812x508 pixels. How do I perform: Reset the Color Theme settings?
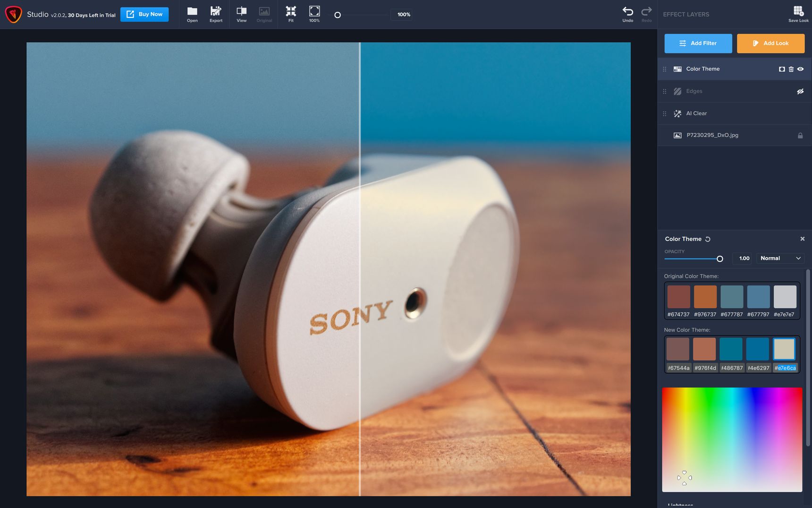coord(708,239)
